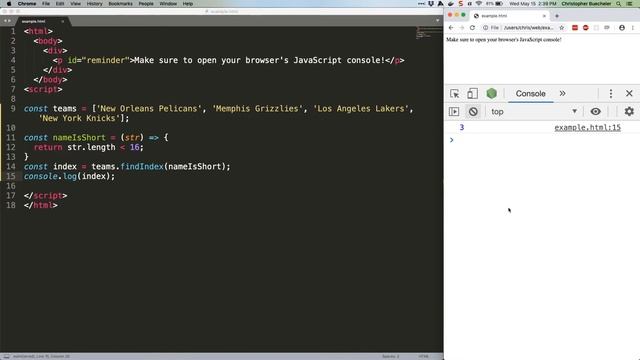Image resolution: width=640 pixels, height=360 pixels.
Task: Open macOS Spotlight search
Action: click(618, 4)
